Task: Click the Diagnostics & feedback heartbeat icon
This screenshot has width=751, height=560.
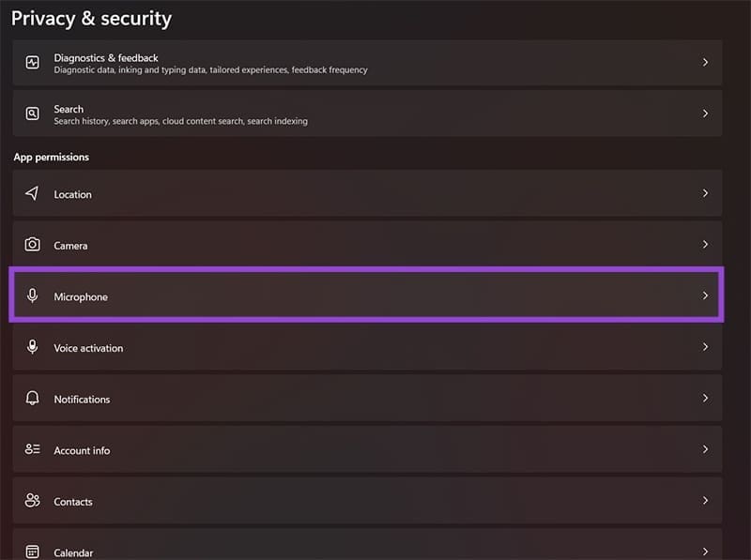Action: (33, 63)
